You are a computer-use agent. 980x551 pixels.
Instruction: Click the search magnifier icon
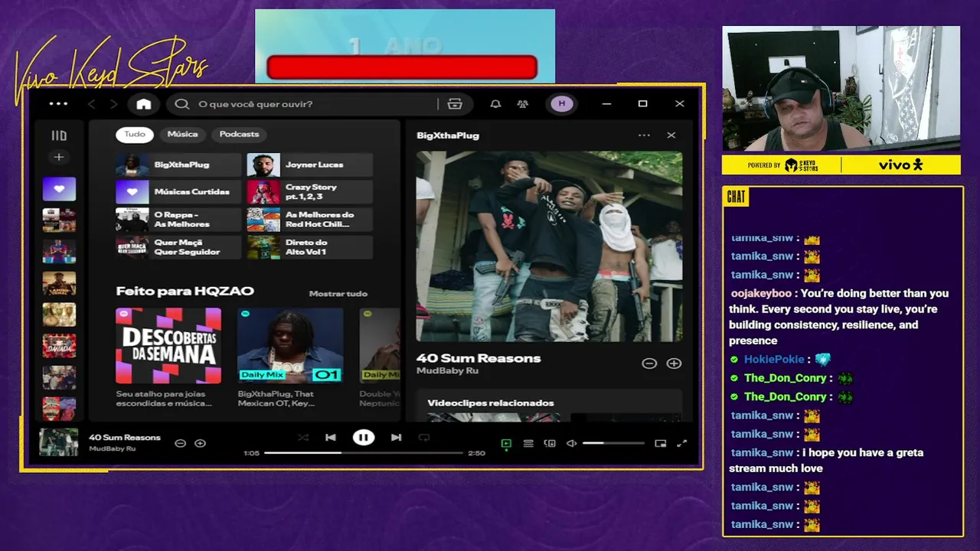[181, 104]
